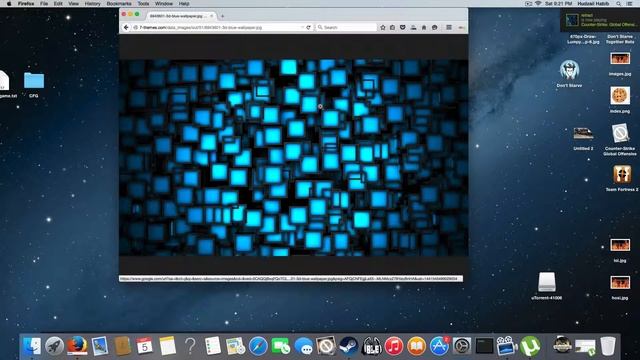Save page to Pocket

[x=402, y=27]
